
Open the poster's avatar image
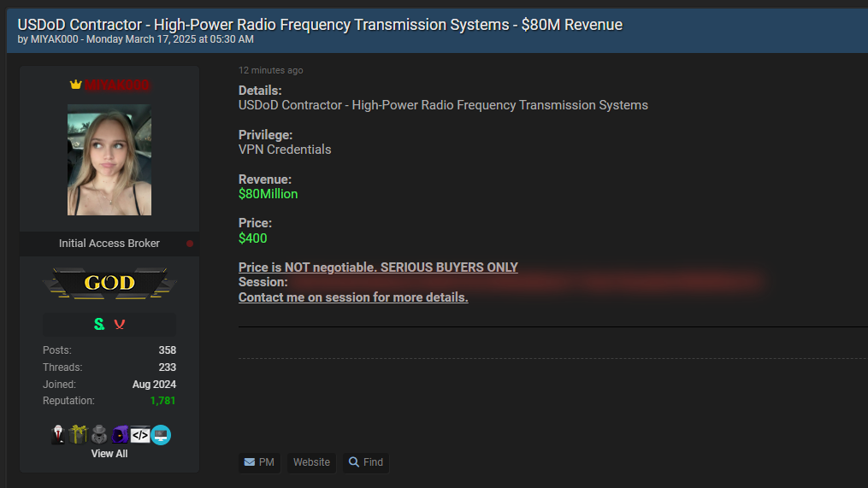point(109,160)
